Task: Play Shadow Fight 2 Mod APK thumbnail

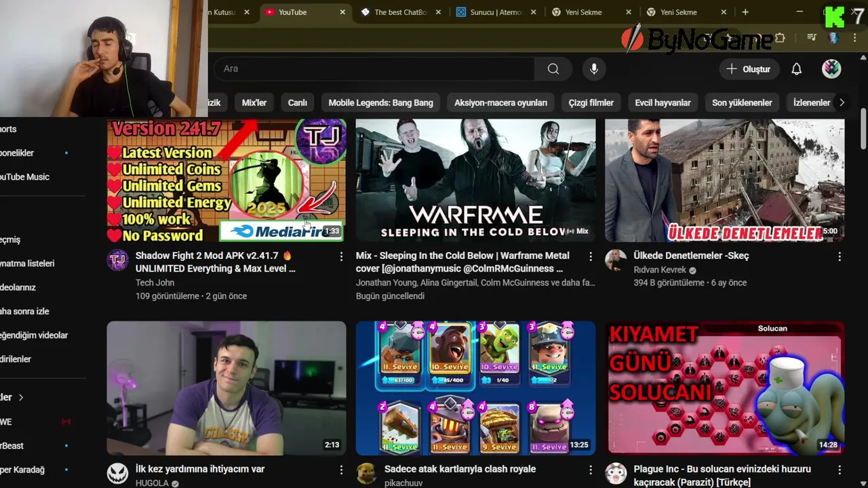Action: tap(226, 180)
